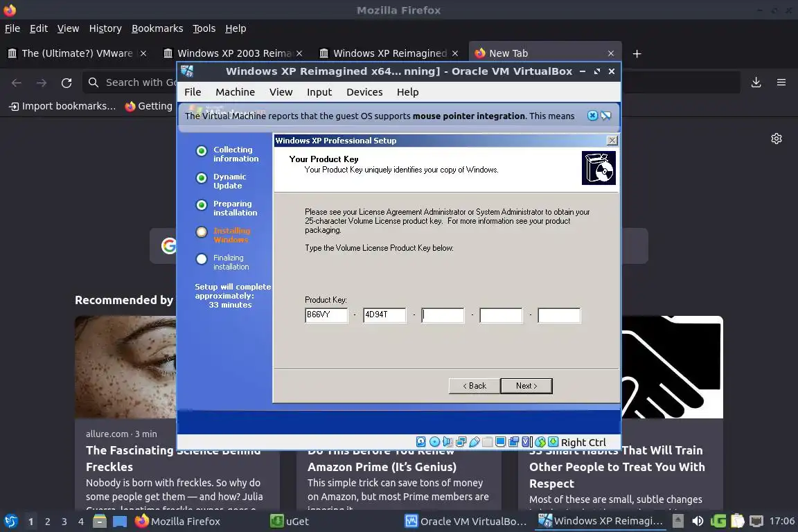Click keyboard capture green arrow icon

pyautogui.click(x=553, y=442)
